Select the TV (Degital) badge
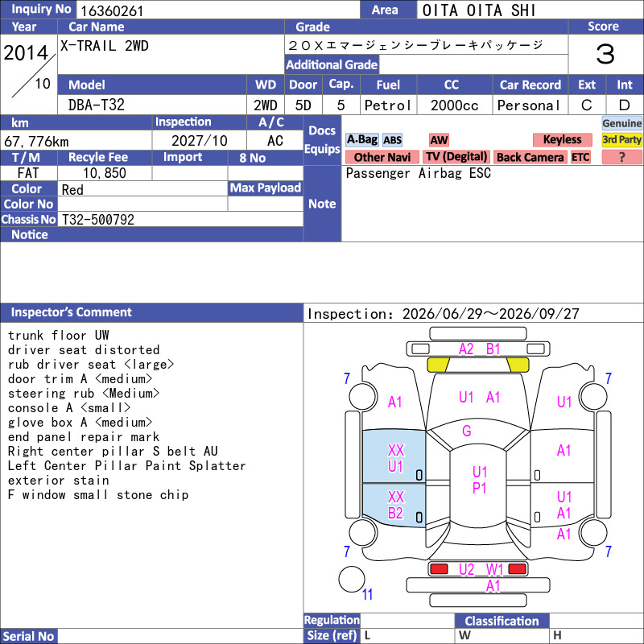Screen dimensions: 644x644 (456, 157)
